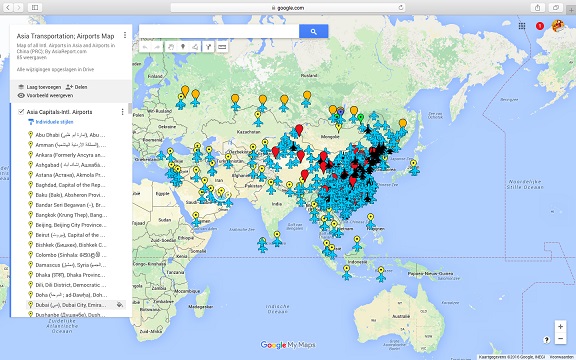Viewport: 576px width, 360px height.
Task: Select Ankara entry in layer list
Action: 70,155
